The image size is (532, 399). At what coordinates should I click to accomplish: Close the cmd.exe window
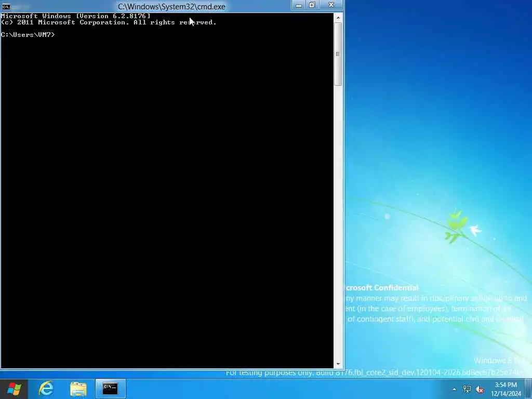pos(331,5)
